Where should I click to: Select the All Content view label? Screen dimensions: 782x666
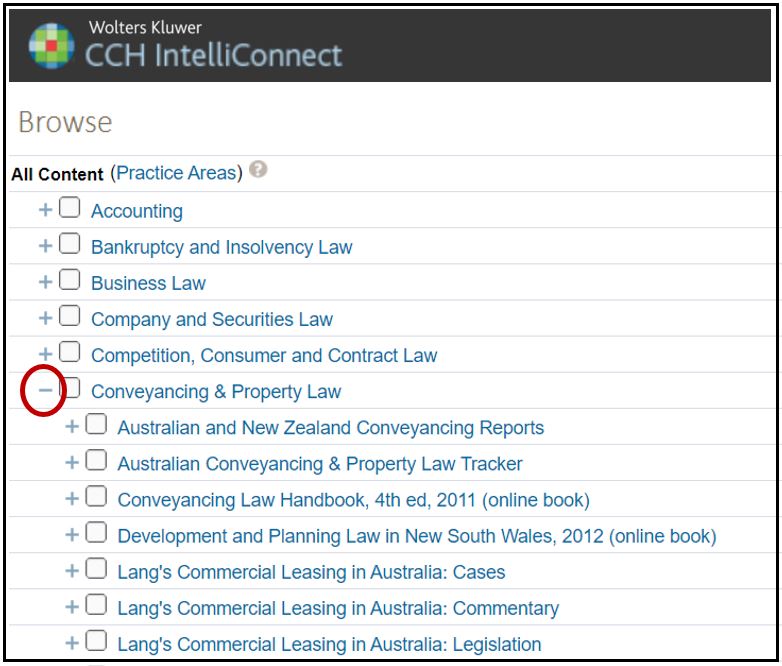(x=57, y=174)
